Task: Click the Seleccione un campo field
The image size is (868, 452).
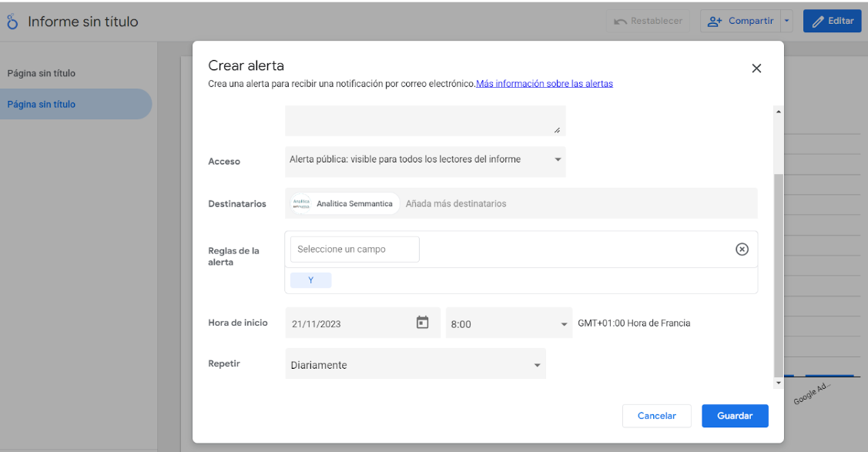Action: tap(354, 249)
